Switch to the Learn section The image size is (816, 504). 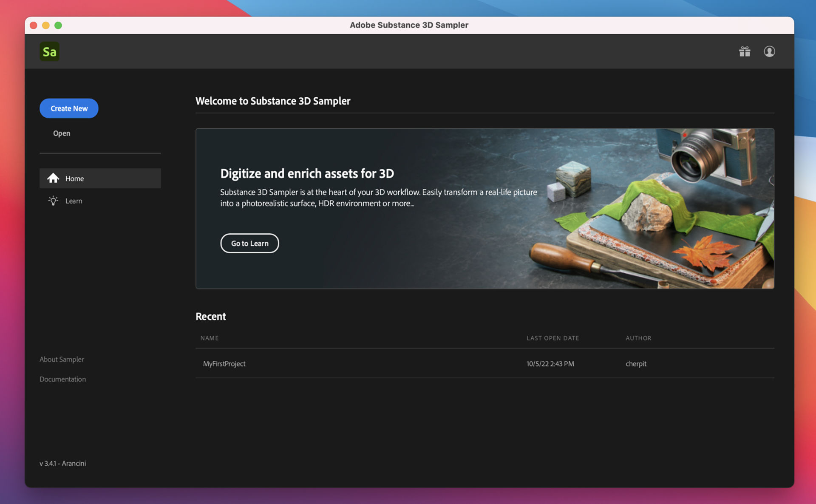click(74, 200)
